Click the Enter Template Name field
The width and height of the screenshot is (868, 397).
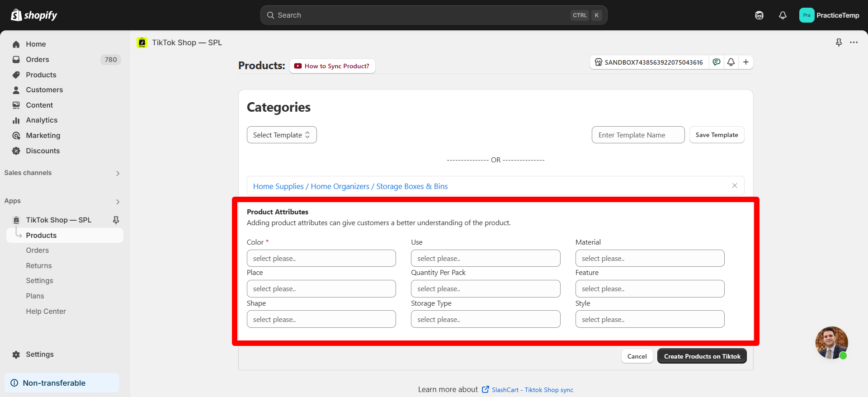(x=638, y=135)
